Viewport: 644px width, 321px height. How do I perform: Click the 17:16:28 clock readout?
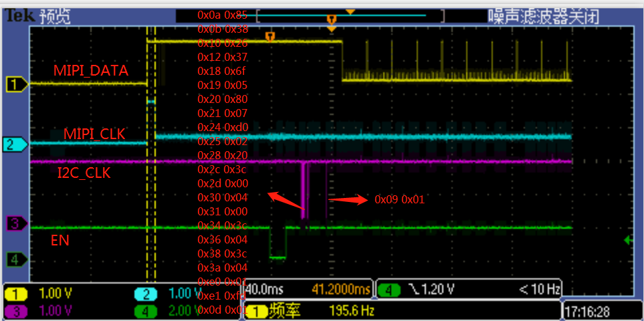[587, 311]
